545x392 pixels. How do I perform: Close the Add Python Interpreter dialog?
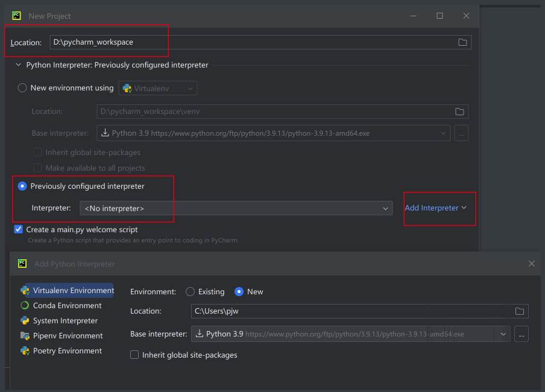pyautogui.click(x=532, y=264)
